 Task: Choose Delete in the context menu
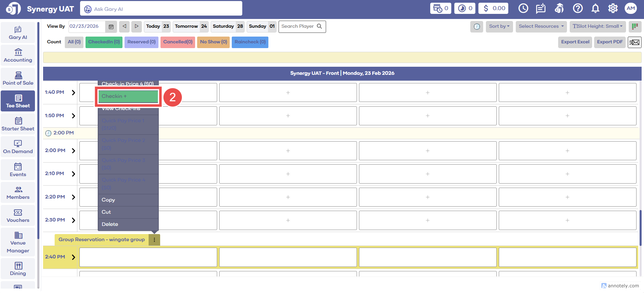click(x=110, y=224)
